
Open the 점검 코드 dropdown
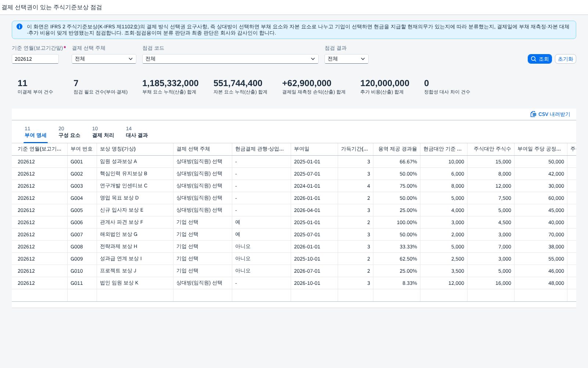[230, 59]
